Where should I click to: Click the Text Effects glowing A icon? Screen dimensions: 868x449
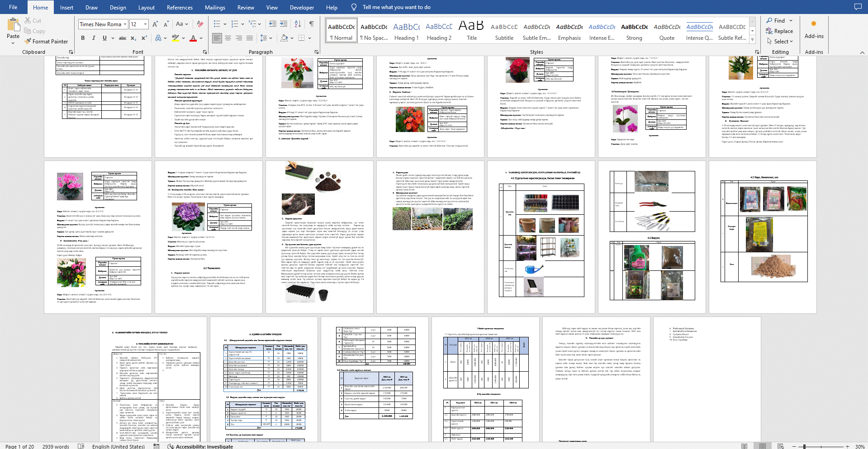pyautogui.click(x=158, y=38)
